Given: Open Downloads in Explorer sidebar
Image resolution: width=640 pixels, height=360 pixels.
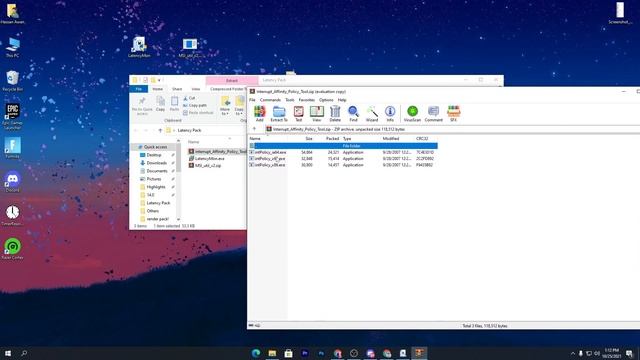Looking at the screenshot, I should 156,163.
